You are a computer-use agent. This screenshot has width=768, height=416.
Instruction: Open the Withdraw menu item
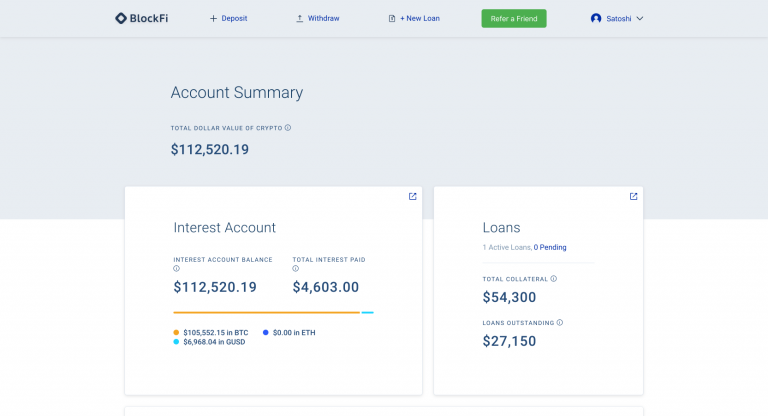[x=323, y=19]
